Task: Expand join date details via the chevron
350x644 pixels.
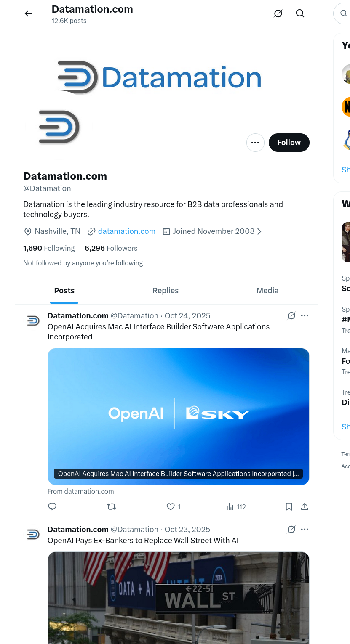Action: (x=259, y=231)
